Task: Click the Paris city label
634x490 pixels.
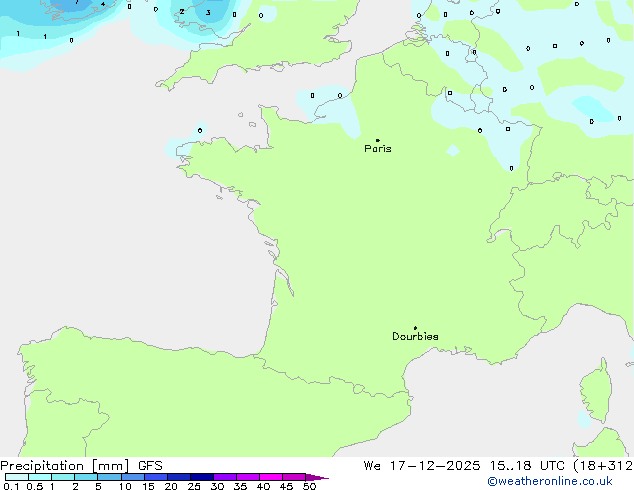Action: click(378, 149)
